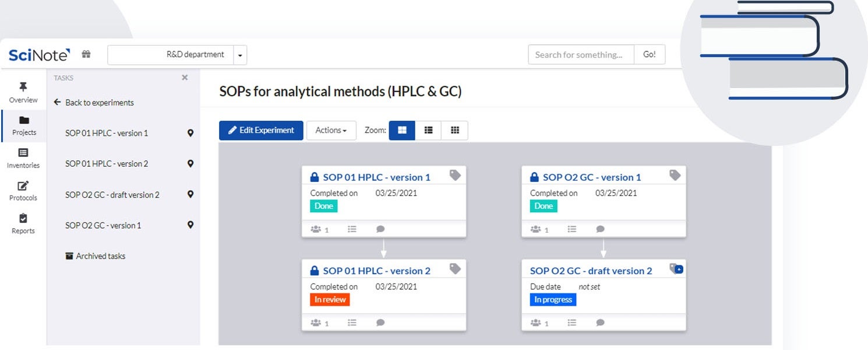868x350 pixels.
Task: Open Reports from the left navigation
Action: [x=23, y=223]
